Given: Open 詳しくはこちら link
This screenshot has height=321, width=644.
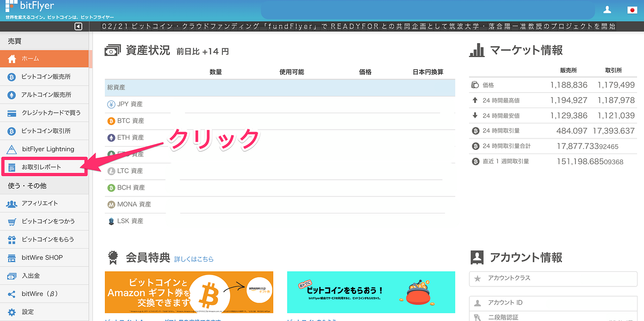Looking at the screenshot, I should click(194, 259).
